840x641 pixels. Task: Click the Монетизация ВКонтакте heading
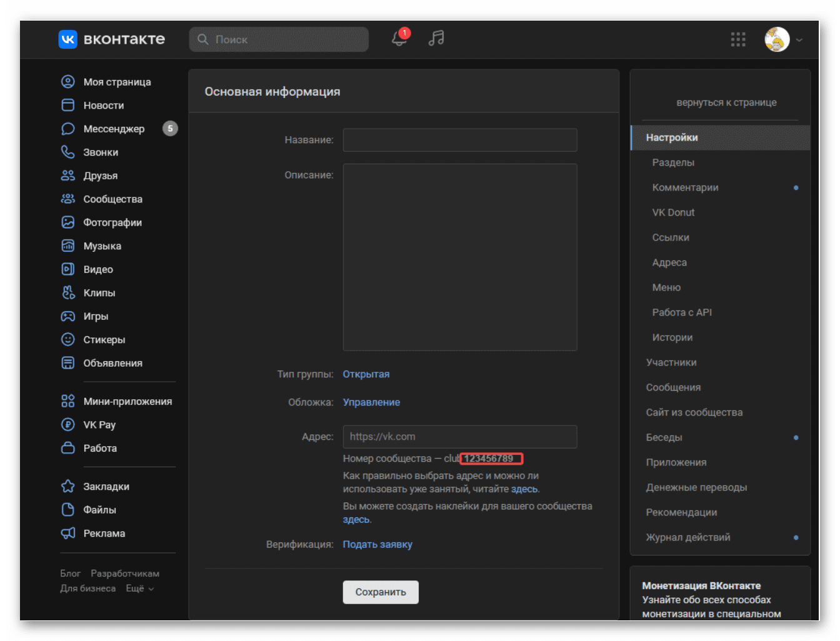701,585
